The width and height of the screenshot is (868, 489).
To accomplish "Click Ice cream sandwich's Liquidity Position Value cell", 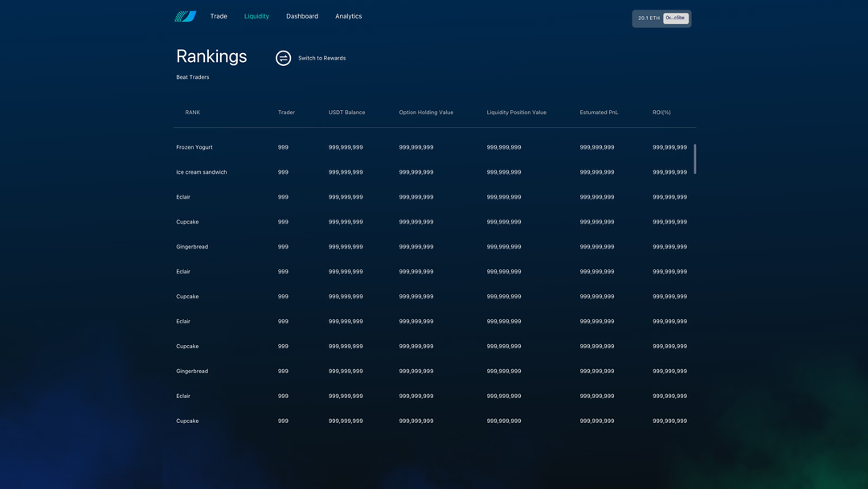I will click(x=504, y=172).
